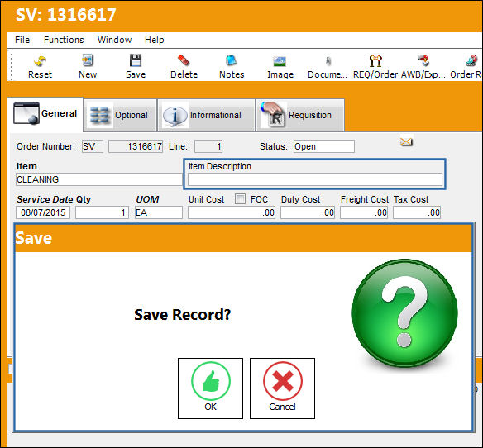
Task: Switch to the Optional tab
Action: 120,115
